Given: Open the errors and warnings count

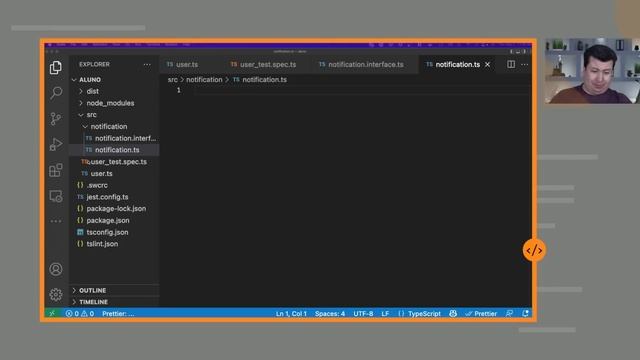Looking at the screenshot, I should click(x=80, y=313).
